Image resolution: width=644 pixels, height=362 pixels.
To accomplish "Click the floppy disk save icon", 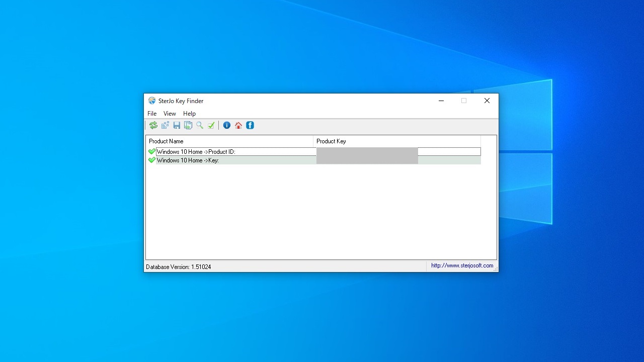I will [177, 125].
